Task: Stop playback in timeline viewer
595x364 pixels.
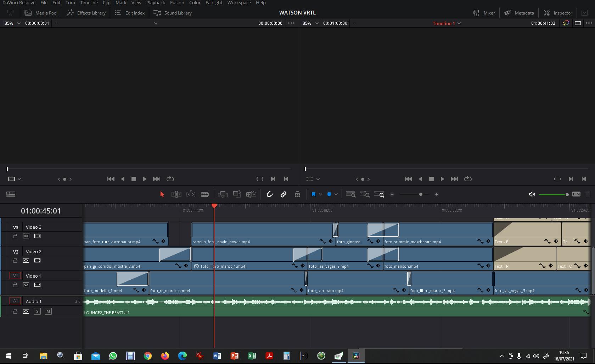Action: [431, 179]
